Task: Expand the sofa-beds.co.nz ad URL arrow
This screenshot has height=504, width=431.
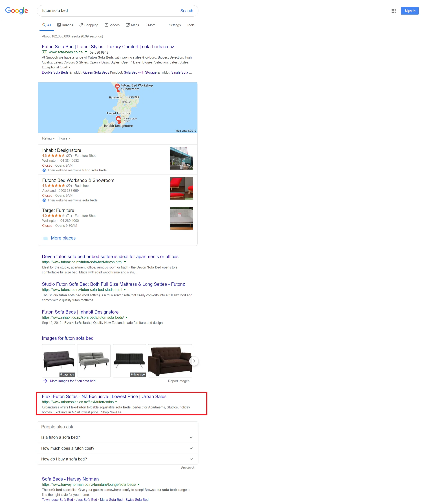Action: (x=86, y=52)
